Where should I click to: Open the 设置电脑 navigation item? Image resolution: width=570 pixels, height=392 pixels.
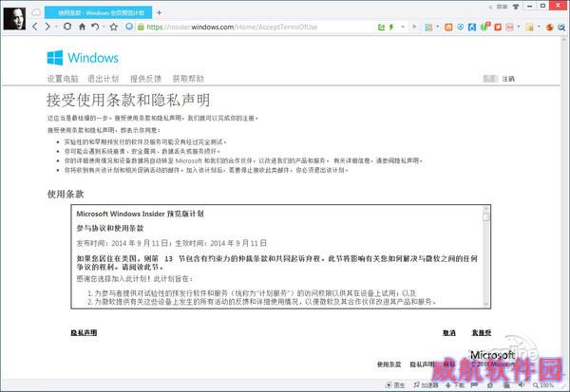pos(63,79)
